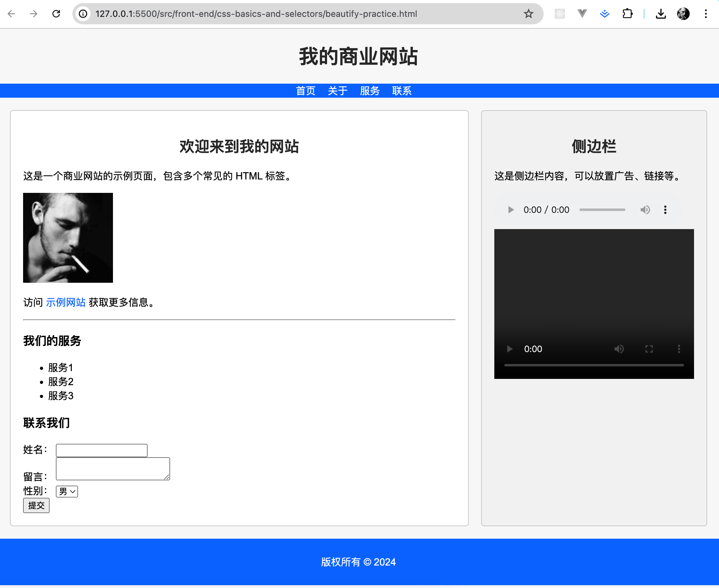Viewport: 719px width, 588px height.
Task: Click the portrait image in main content
Action: (68, 238)
